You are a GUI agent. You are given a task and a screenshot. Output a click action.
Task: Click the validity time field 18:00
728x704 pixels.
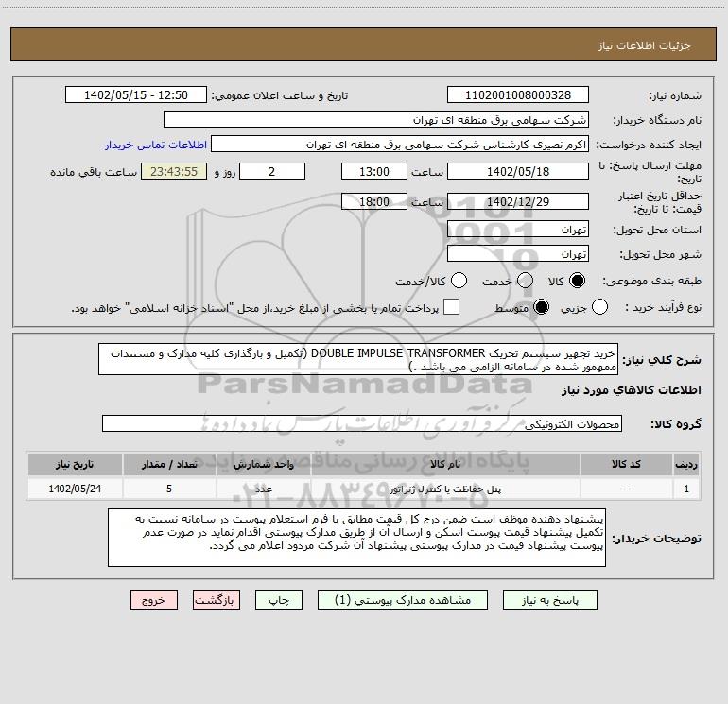tap(374, 201)
